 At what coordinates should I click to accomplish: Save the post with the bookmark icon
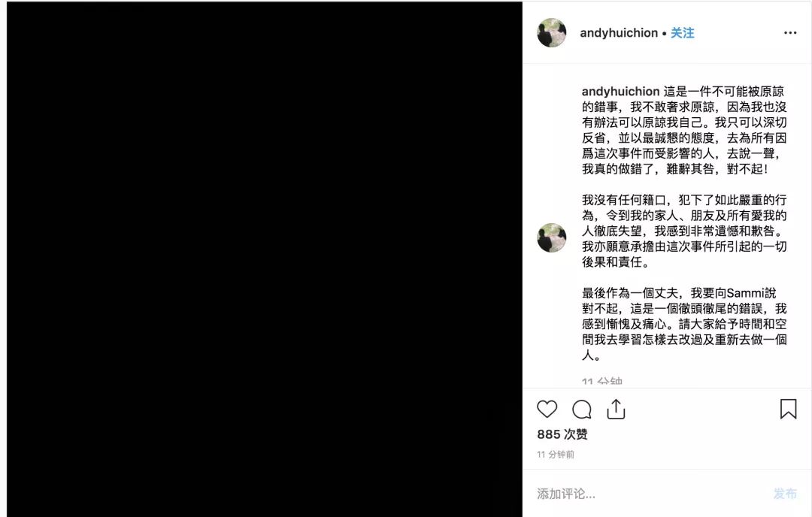tap(788, 409)
